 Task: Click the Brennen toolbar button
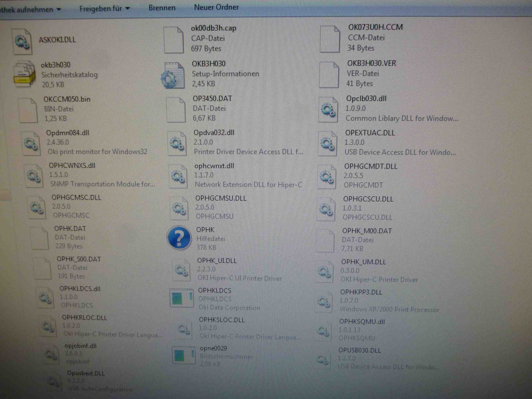coord(162,8)
